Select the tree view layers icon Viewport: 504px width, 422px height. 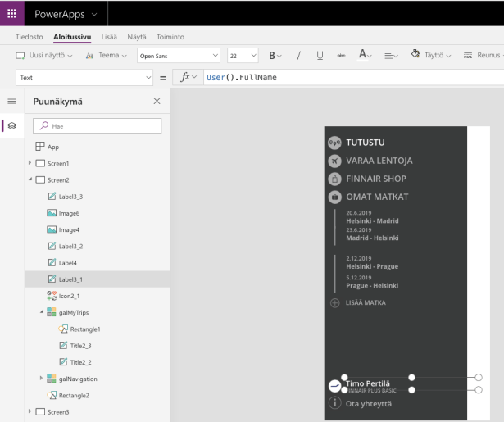[x=13, y=125]
